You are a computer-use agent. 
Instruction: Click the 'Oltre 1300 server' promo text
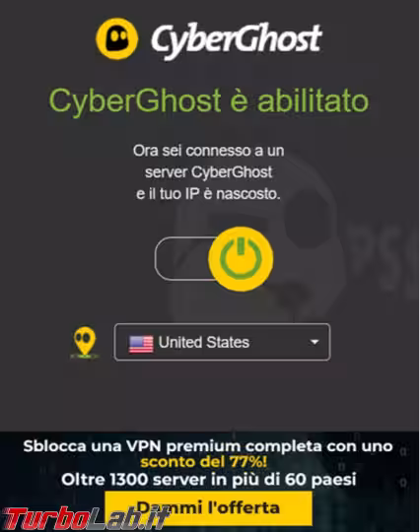(208, 480)
